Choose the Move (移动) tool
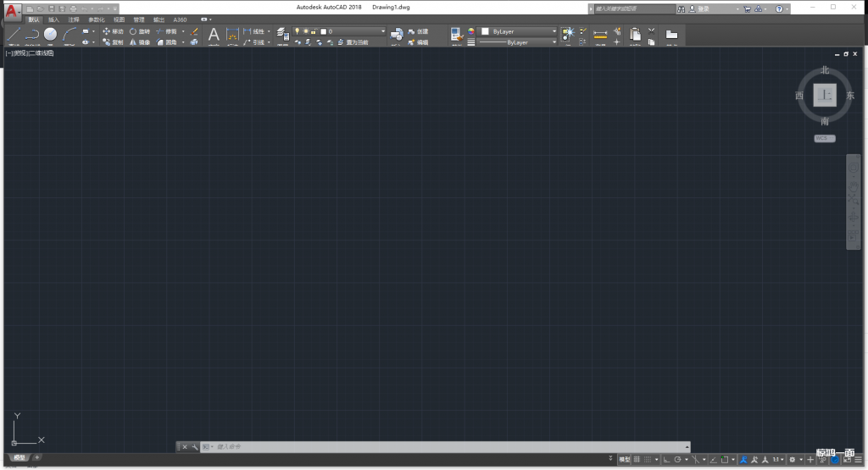 click(x=113, y=31)
